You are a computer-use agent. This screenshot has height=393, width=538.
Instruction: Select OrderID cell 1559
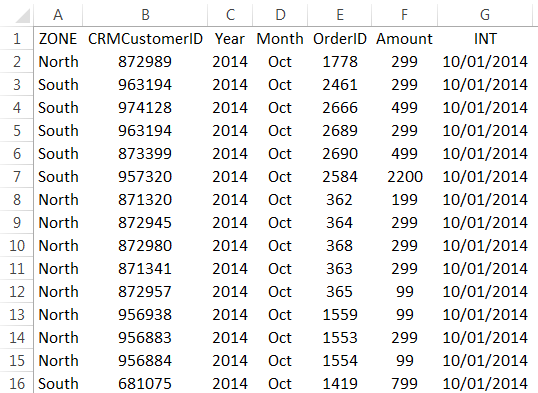pyautogui.click(x=340, y=315)
